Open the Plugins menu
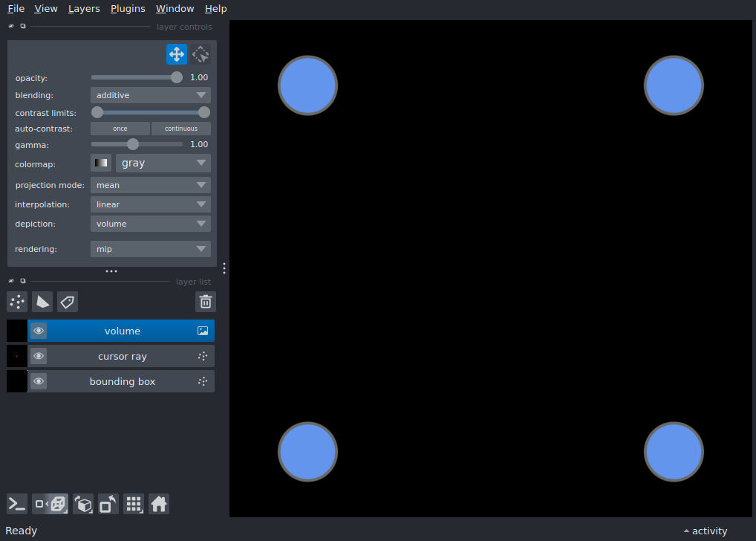This screenshot has width=756, height=541. 128,9
